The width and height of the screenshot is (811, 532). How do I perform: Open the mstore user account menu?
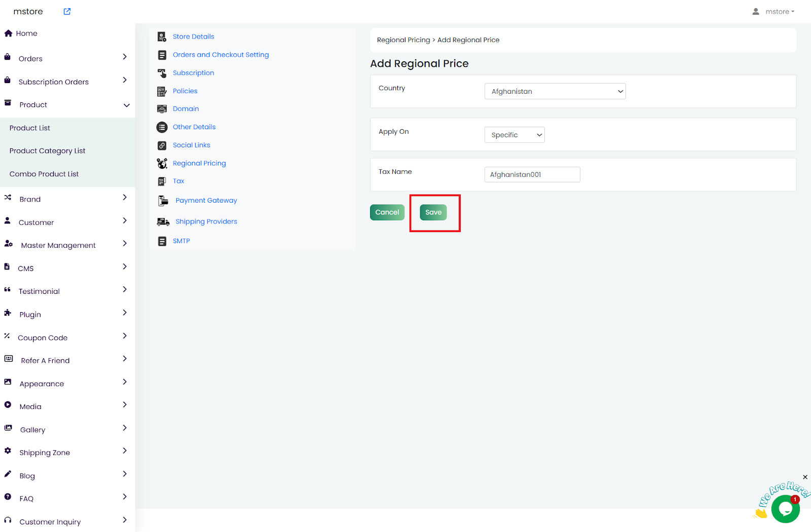[x=773, y=12]
